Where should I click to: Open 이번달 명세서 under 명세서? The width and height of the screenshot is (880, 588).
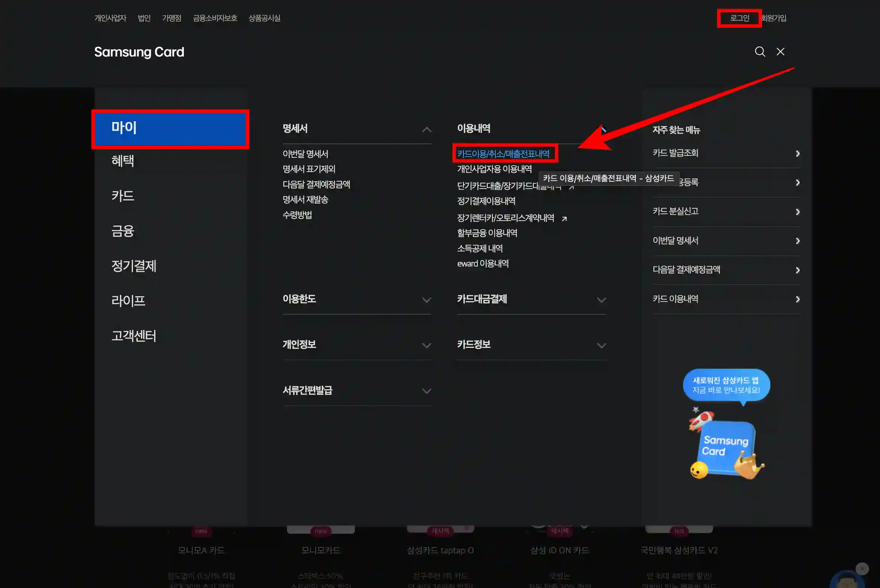click(x=306, y=154)
